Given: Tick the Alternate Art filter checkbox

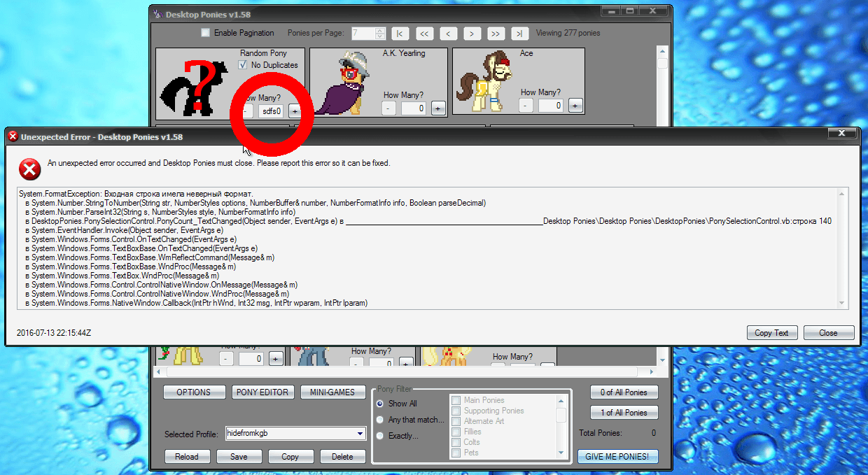Looking at the screenshot, I should point(456,421).
